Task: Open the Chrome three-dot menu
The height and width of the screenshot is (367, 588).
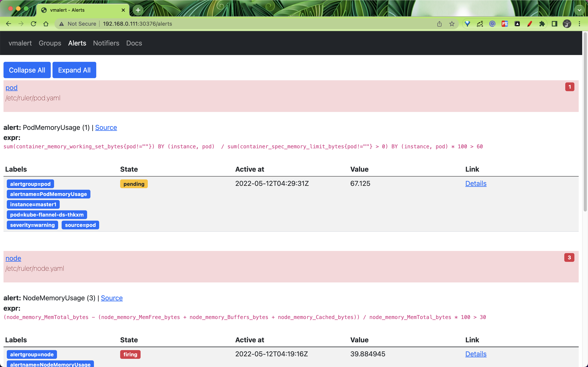Action: coord(580,24)
